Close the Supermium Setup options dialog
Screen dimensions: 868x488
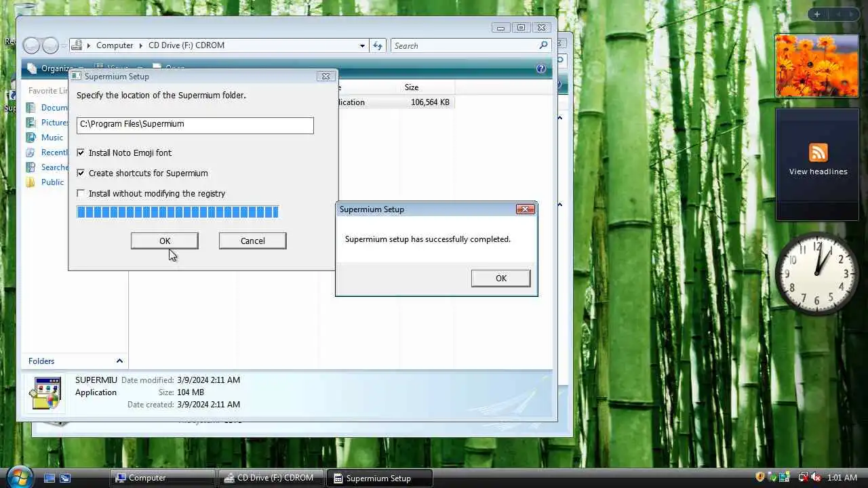(x=325, y=77)
